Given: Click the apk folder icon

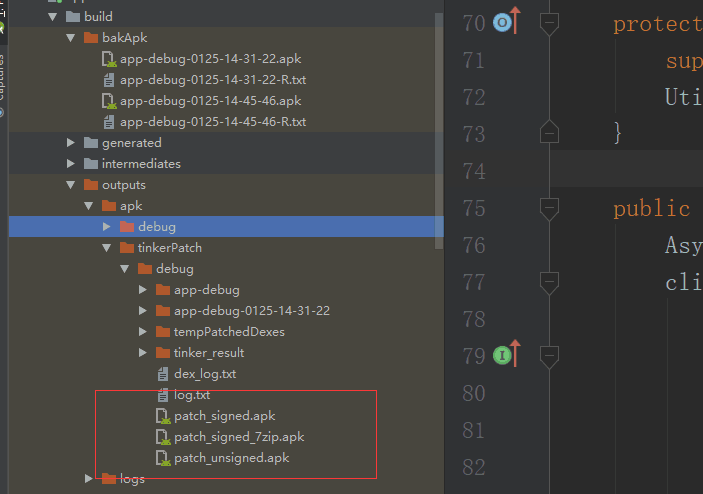Looking at the screenshot, I should 109,206.
